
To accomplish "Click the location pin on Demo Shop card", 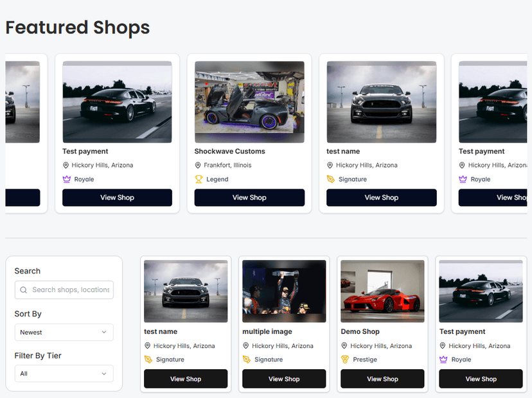I will 345,346.
